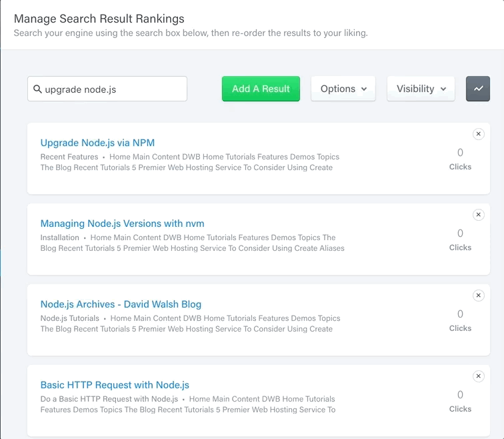The width and height of the screenshot is (504, 439).
Task: Focus the upgrade node.js search field
Action: click(x=107, y=89)
